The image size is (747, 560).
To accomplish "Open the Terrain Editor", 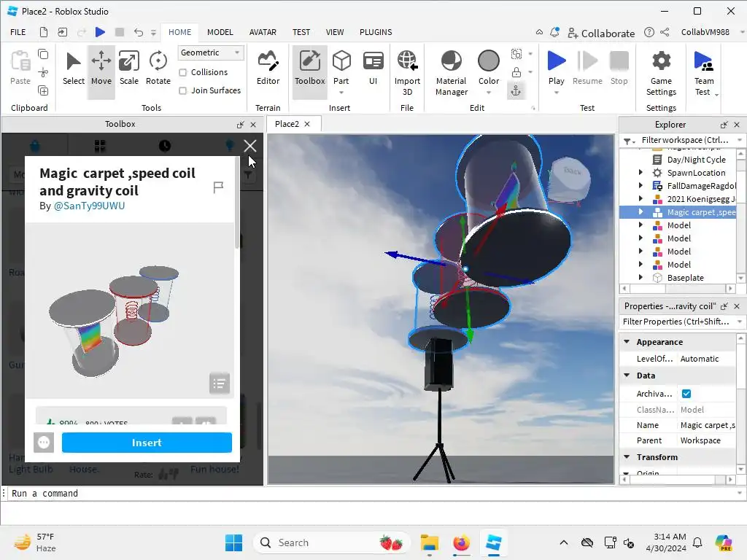I will point(268,69).
